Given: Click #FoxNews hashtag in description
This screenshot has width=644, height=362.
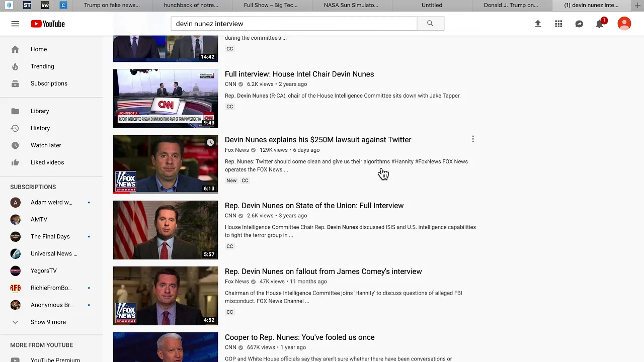Looking at the screenshot, I should (428, 161).
